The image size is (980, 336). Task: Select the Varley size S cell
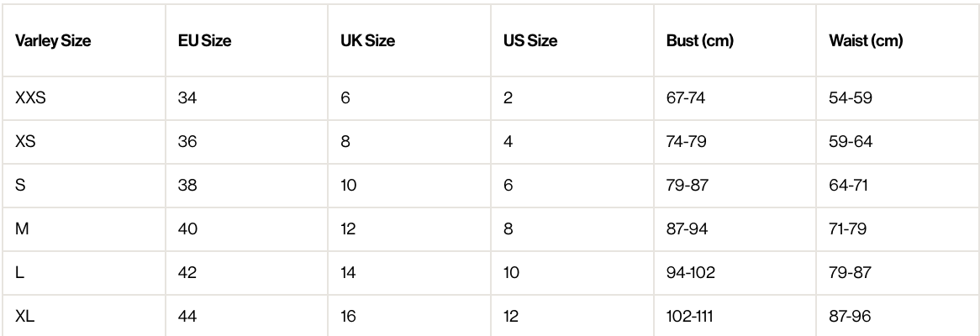point(21,186)
